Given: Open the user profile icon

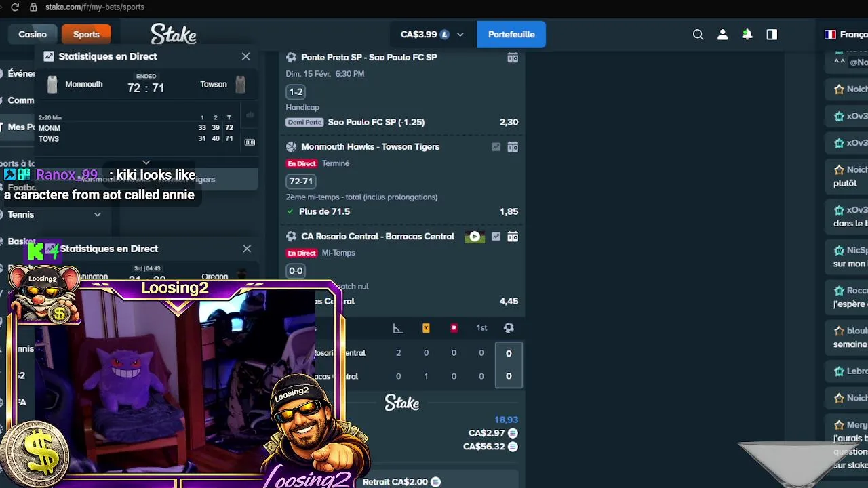Looking at the screenshot, I should pyautogui.click(x=723, y=35).
